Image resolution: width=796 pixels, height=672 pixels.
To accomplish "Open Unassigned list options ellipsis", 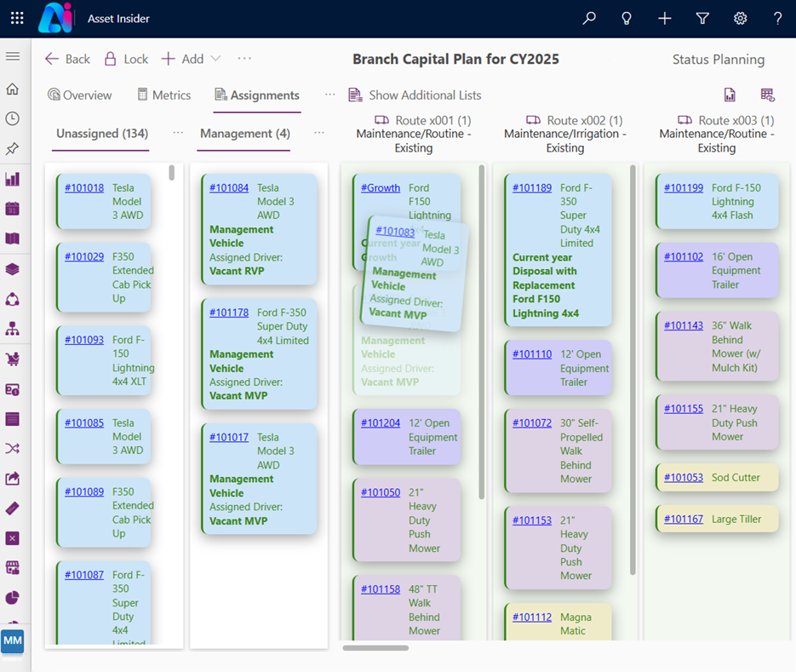I will pos(178,133).
